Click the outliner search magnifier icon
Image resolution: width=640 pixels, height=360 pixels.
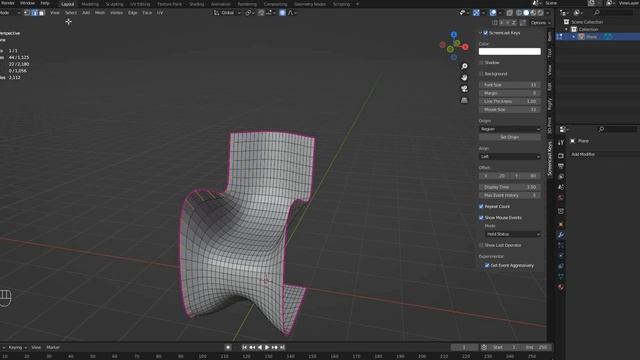pyautogui.click(x=597, y=13)
